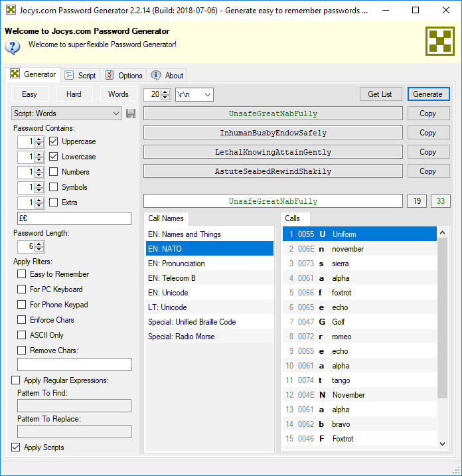
Task: Select the tango row in Calls
Action: click(360, 380)
